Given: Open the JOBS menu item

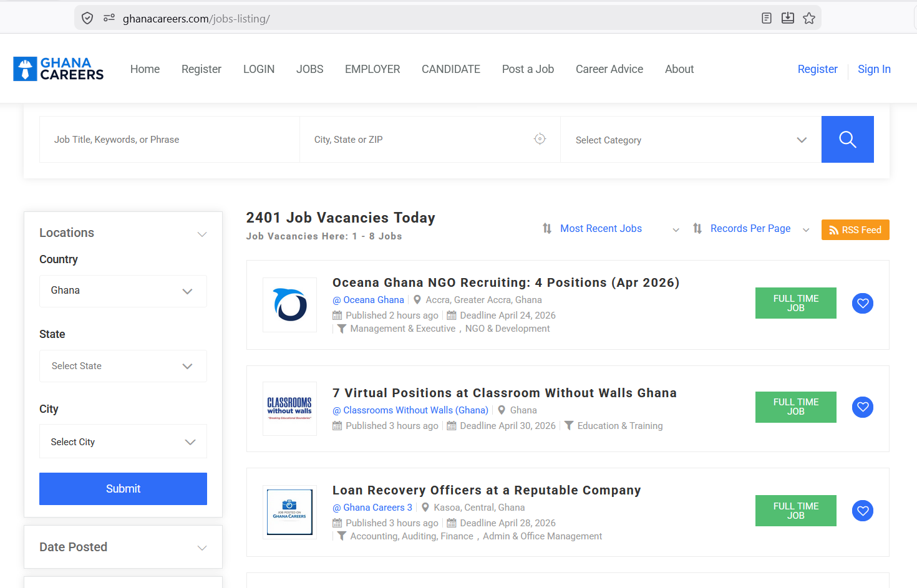Looking at the screenshot, I should 309,69.
